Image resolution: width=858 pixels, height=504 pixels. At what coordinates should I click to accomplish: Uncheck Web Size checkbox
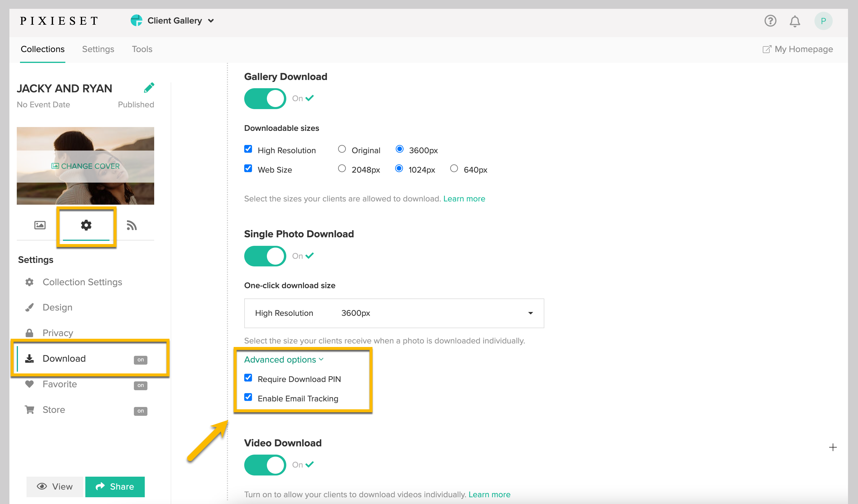tap(248, 168)
